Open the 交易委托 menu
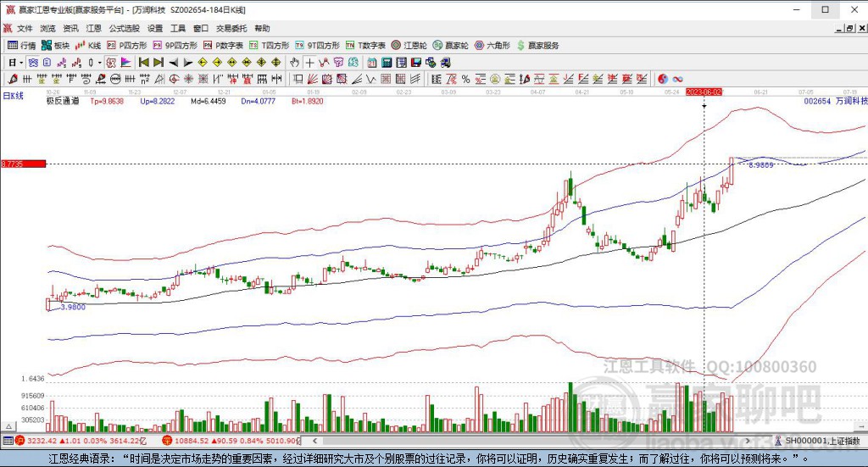 click(231, 28)
